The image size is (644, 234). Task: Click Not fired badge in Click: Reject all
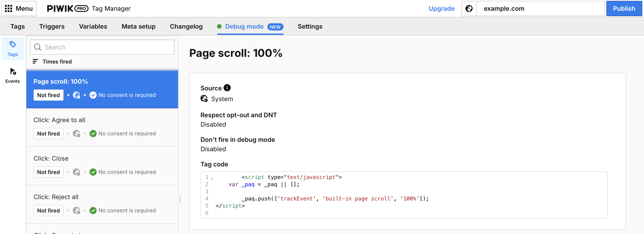pos(49,211)
